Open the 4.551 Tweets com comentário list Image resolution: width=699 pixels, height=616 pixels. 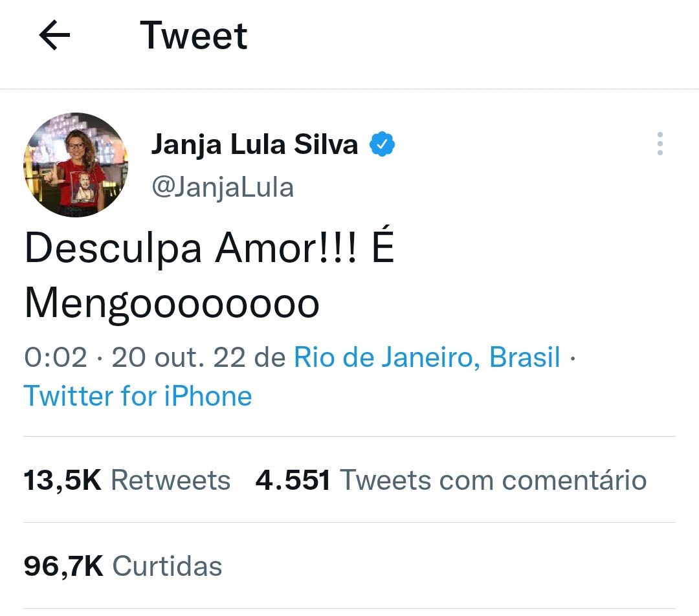pos(293,479)
